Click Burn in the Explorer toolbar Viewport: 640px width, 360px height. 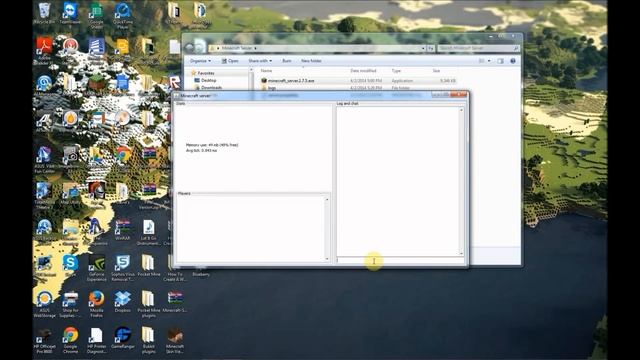coord(287,61)
